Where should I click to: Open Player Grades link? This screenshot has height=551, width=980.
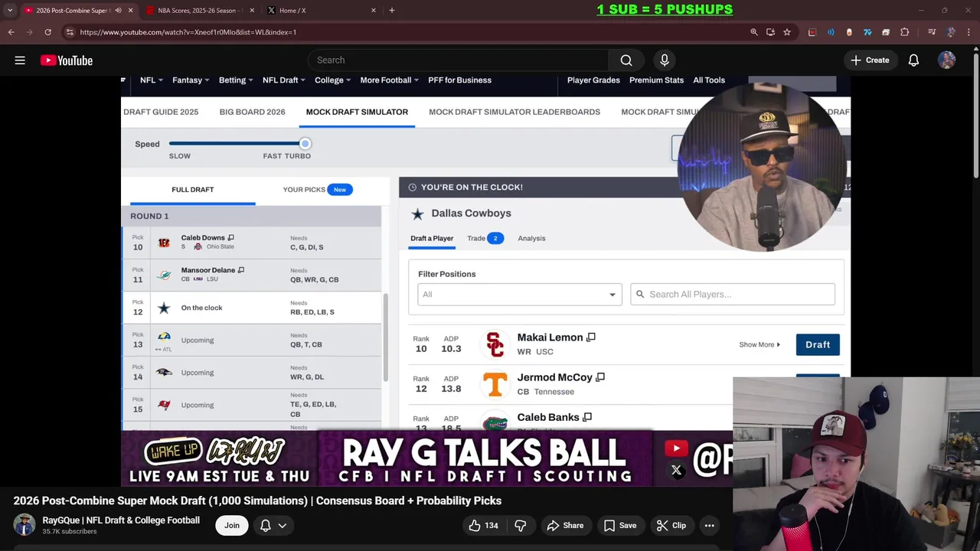[x=593, y=80]
